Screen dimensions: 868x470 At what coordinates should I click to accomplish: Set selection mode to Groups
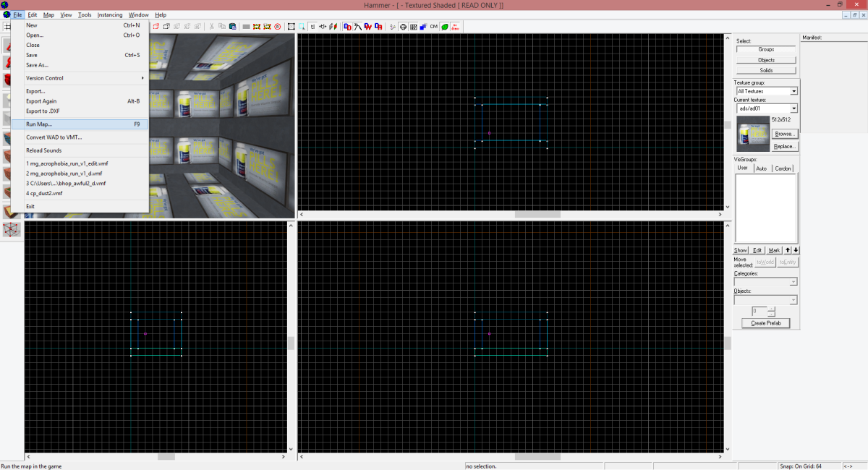point(766,49)
